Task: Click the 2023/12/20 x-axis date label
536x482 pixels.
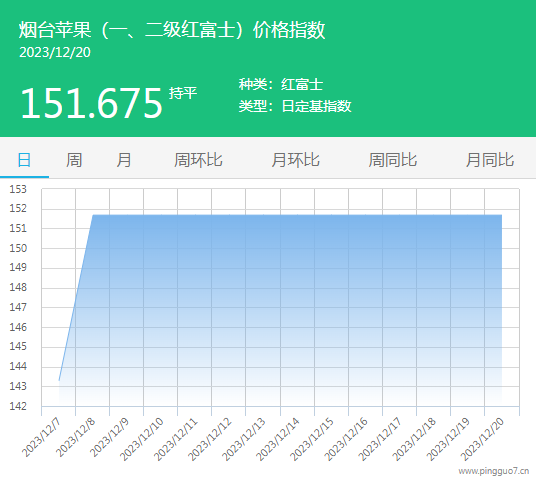Action: (x=482, y=439)
